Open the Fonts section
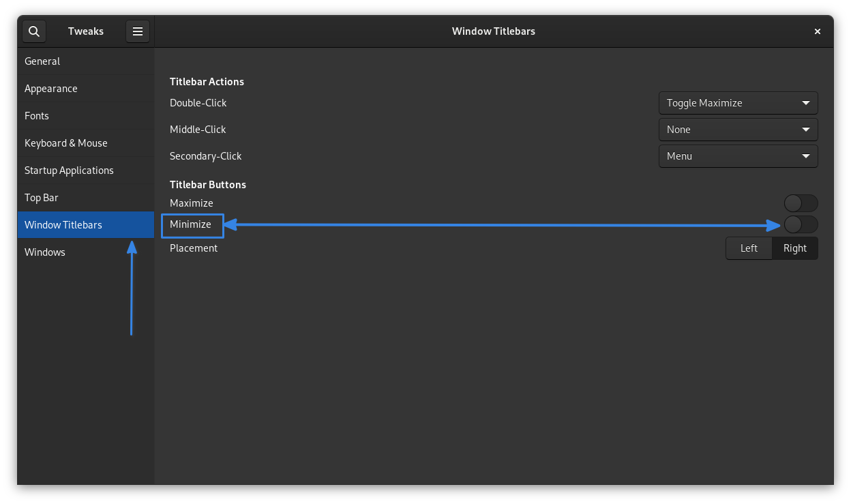This screenshot has width=851, height=504. (86, 116)
